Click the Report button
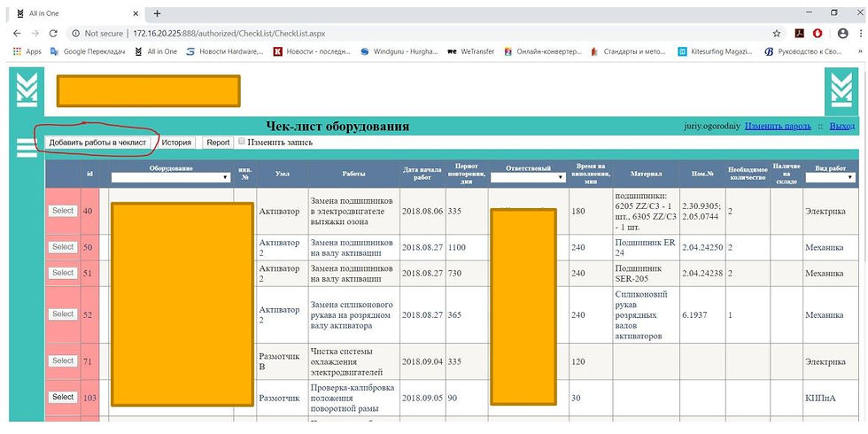The width and height of the screenshot is (868, 434). pyautogui.click(x=218, y=143)
